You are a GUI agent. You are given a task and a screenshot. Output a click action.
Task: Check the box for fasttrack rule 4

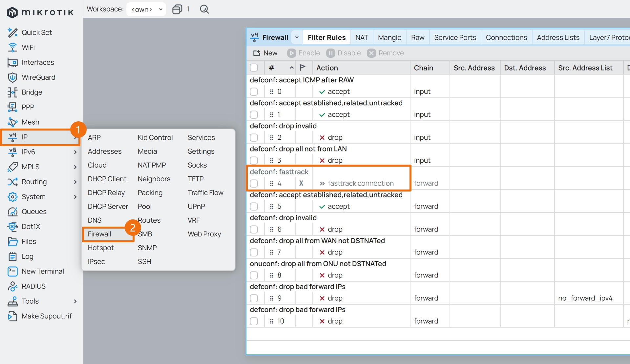pos(254,183)
